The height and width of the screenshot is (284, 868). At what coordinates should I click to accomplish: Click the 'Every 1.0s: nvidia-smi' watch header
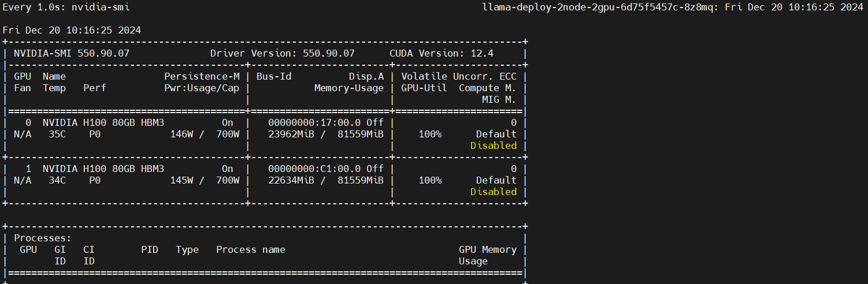coord(66,7)
